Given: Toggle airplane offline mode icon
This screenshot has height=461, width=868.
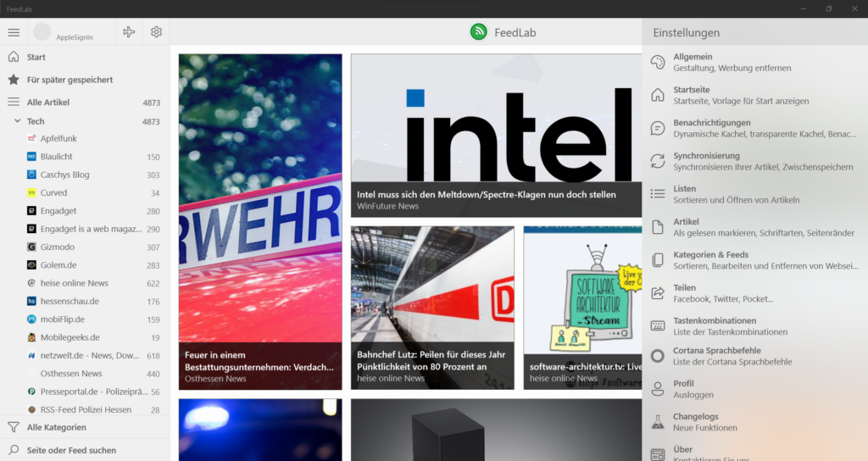Looking at the screenshot, I should point(129,32).
